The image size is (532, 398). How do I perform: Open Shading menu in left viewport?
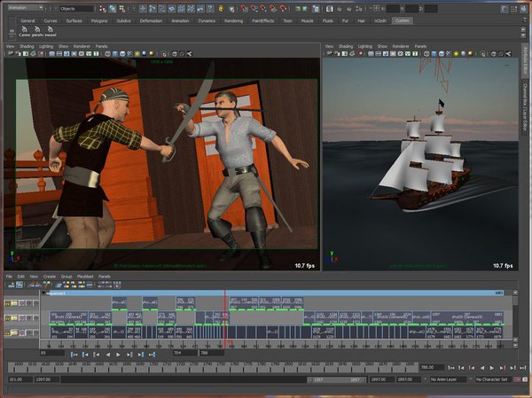(27, 46)
